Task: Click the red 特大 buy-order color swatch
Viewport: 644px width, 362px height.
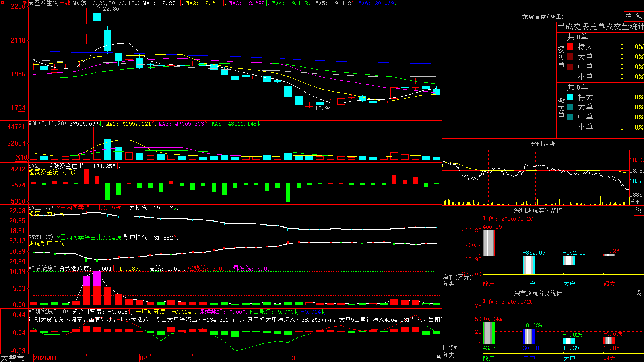Action: click(570, 47)
